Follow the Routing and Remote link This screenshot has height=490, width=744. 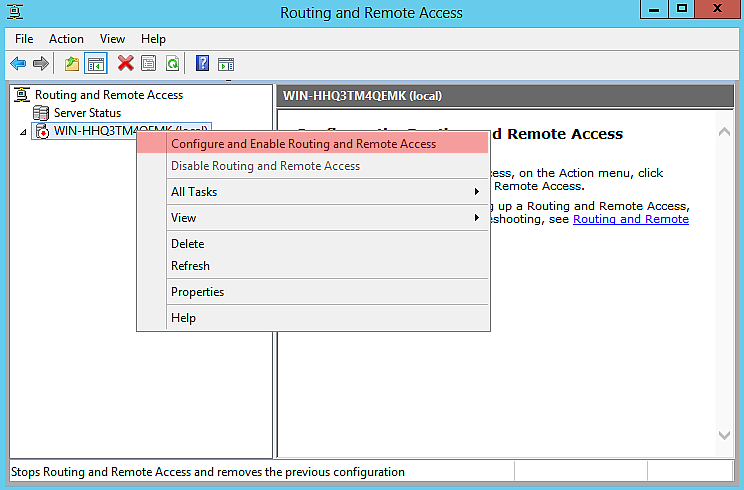coord(630,219)
